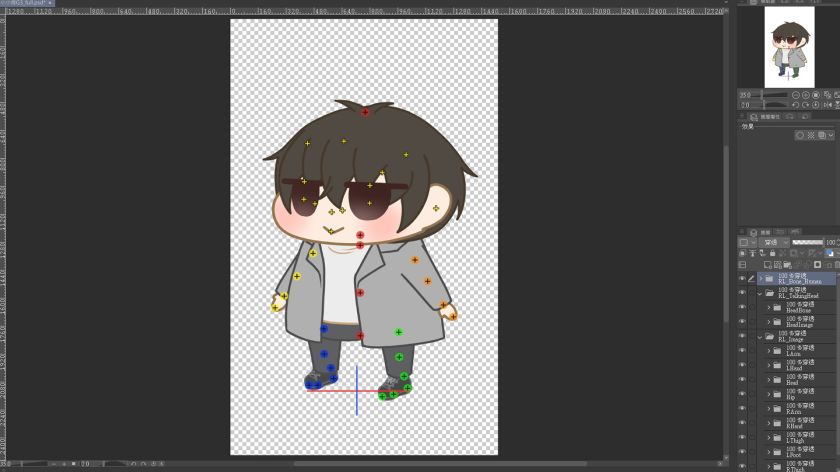The height and width of the screenshot is (472, 840).
Task: Click the horizontal canvas scrollbar
Action: (440, 464)
